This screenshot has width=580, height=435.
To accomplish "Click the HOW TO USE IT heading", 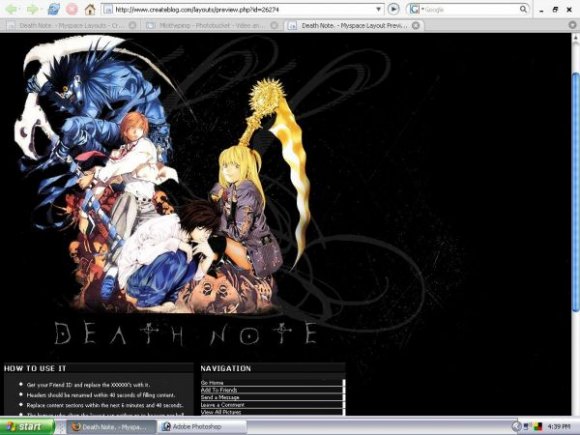I will tap(35, 368).
